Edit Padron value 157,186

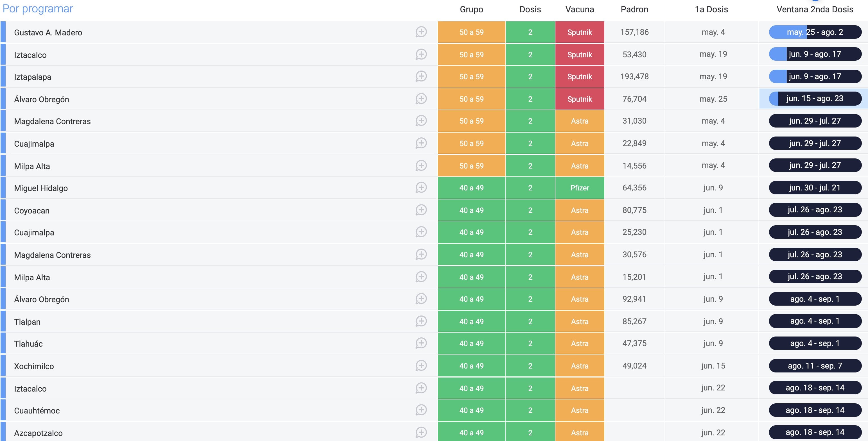634,32
